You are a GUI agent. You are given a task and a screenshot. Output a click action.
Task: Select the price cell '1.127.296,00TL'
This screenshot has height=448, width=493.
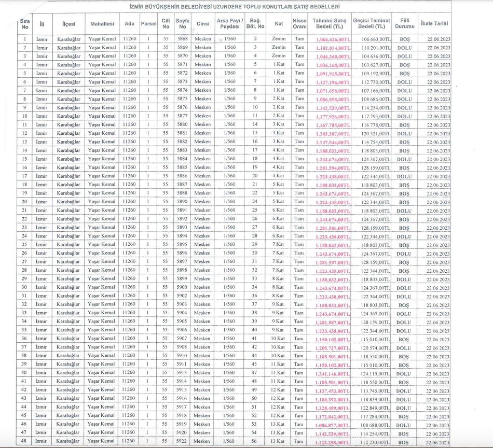(333, 82)
